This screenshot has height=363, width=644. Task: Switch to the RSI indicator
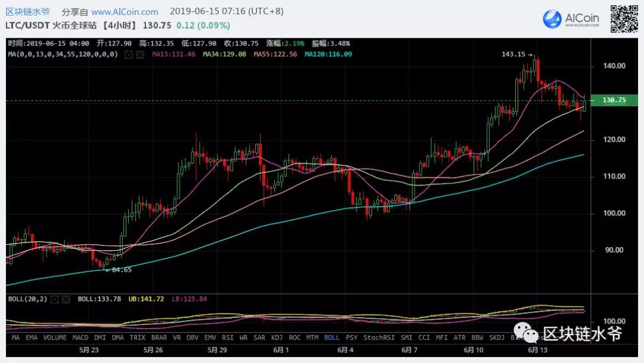coord(228,337)
